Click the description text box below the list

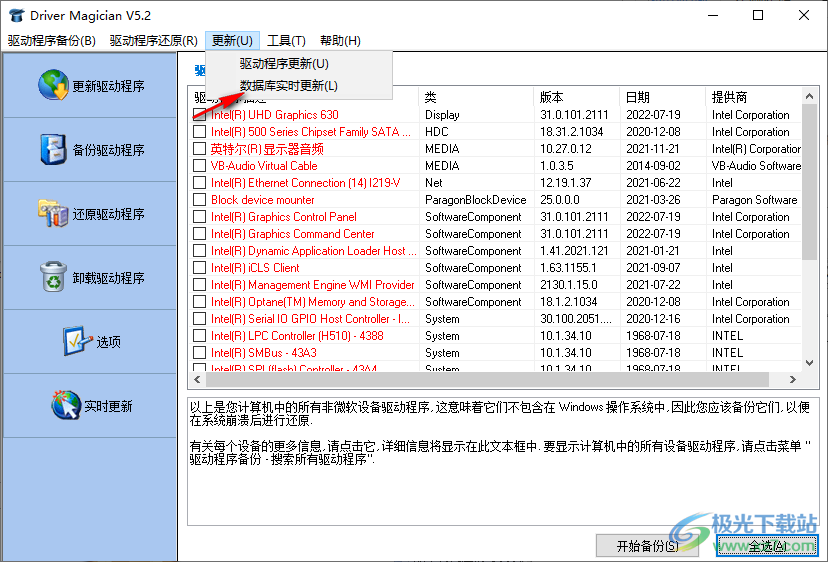(x=503, y=461)
